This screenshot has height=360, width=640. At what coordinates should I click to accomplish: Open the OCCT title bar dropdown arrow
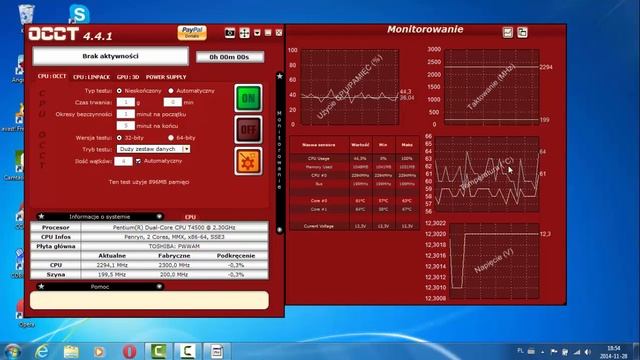point(257,33)
